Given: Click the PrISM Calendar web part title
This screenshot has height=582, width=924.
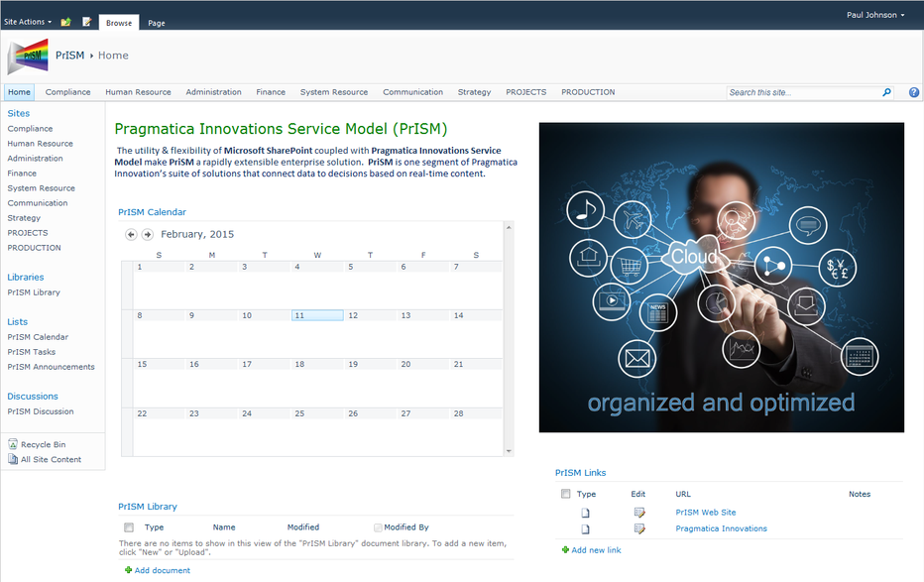Looking at the screenshot, I should [x=152, y=212].
